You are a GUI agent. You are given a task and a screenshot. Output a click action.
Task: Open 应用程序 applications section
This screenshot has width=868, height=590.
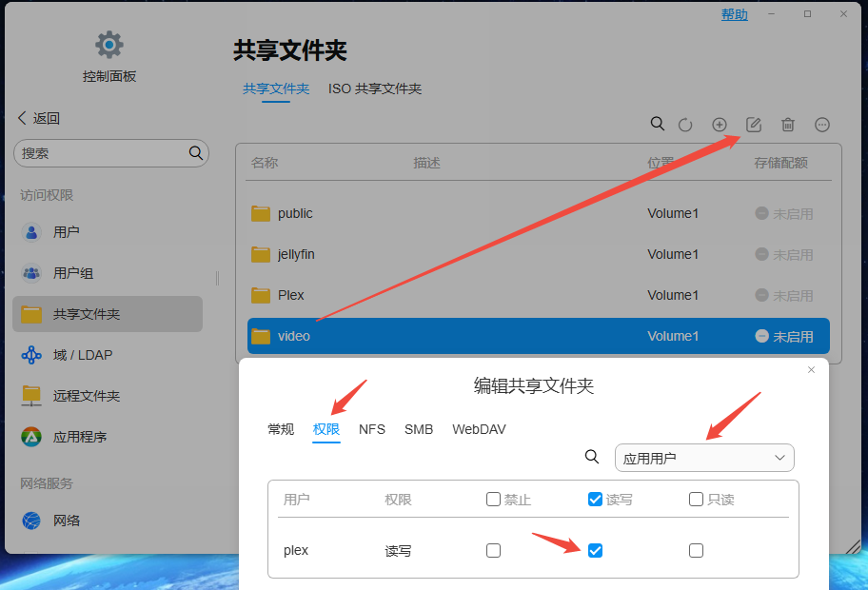tap(107, 437)
